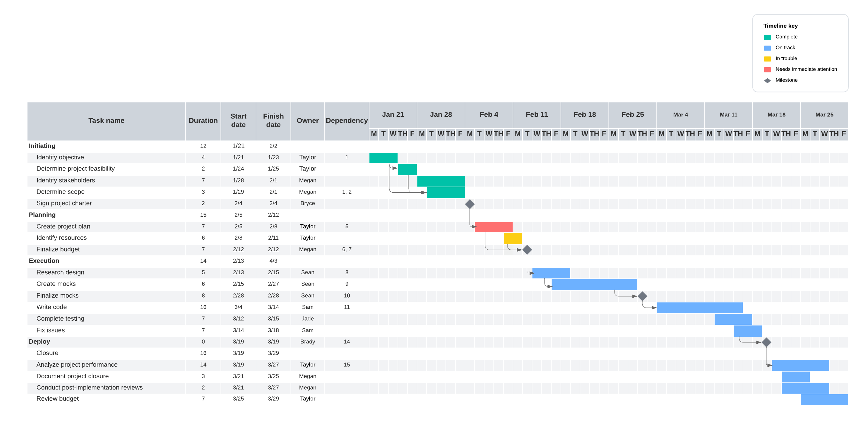Select the green Identify objective task bar
The width and height of the screenshot is (868, 425).
(383, 157)
